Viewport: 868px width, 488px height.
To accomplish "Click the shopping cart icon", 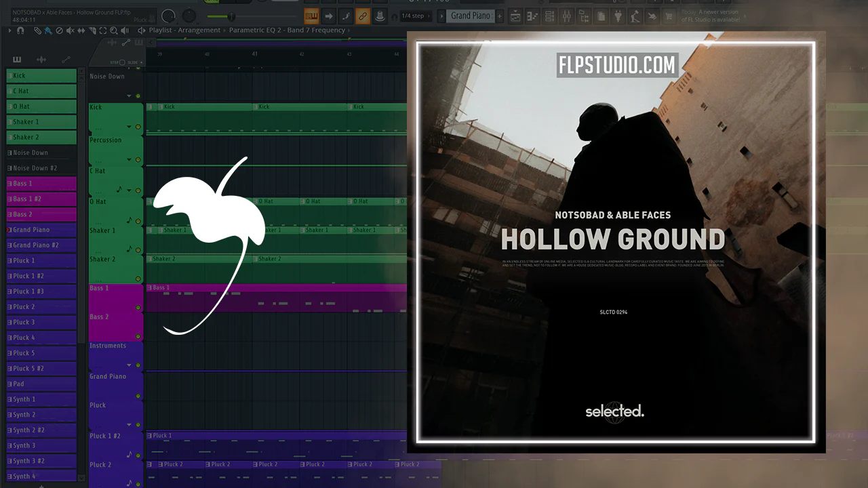I will [669, 16].
